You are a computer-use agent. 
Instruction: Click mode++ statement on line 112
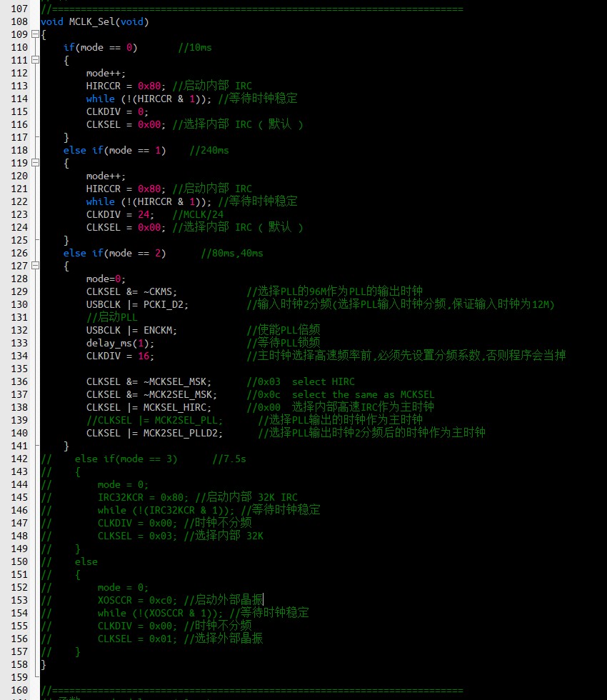coord(106,73)
